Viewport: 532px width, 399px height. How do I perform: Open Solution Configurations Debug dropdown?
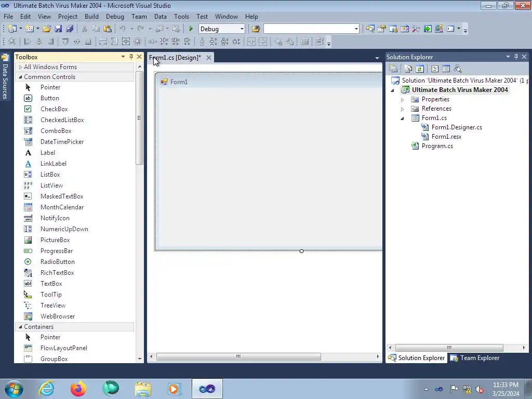(x=242, y=29)
